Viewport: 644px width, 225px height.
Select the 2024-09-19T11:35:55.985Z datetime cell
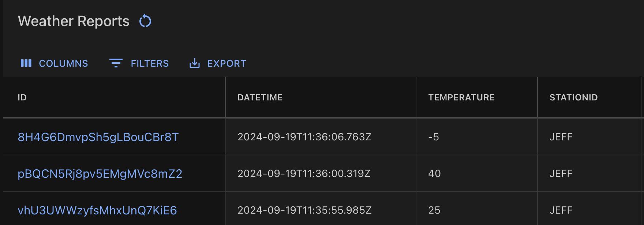coord(304,210)
